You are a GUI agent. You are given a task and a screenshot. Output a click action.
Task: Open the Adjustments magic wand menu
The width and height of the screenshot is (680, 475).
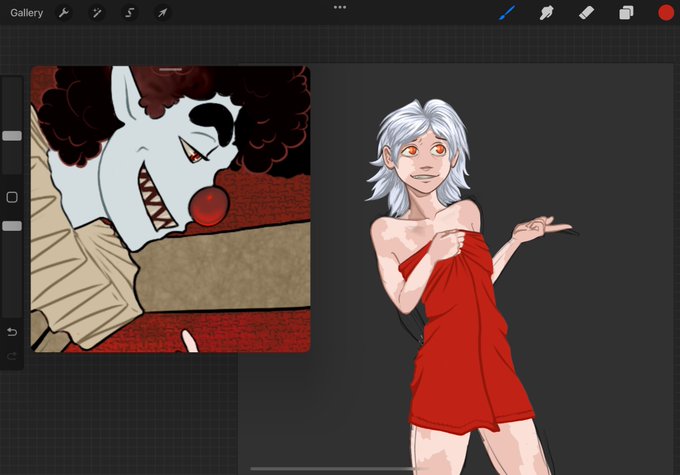coord(97,13)
